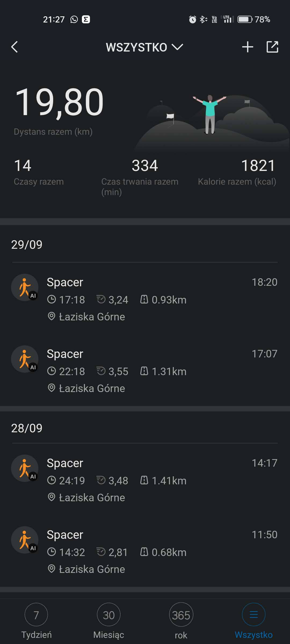Add a new workout with plus icon
Viewport: 290px width, 644px height.
point(247,47)
